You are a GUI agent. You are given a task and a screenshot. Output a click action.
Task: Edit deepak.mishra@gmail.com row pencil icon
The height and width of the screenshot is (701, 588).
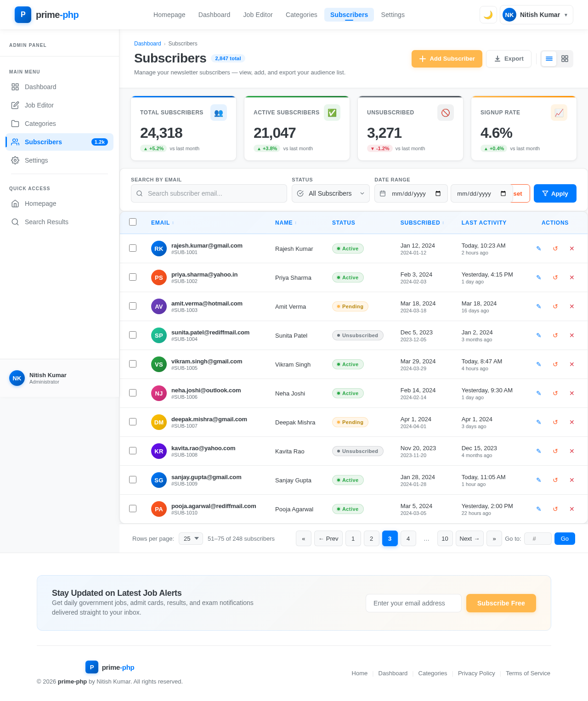point(539,422)
